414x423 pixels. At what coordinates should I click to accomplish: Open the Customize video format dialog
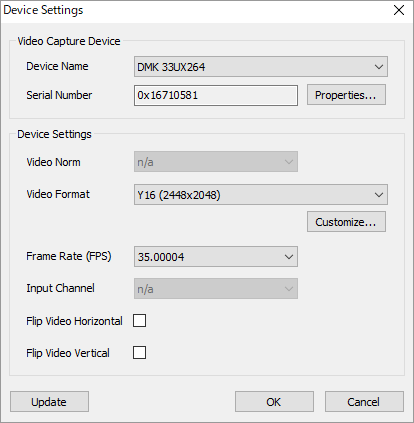pyautogui.click(x=346, y=222)
